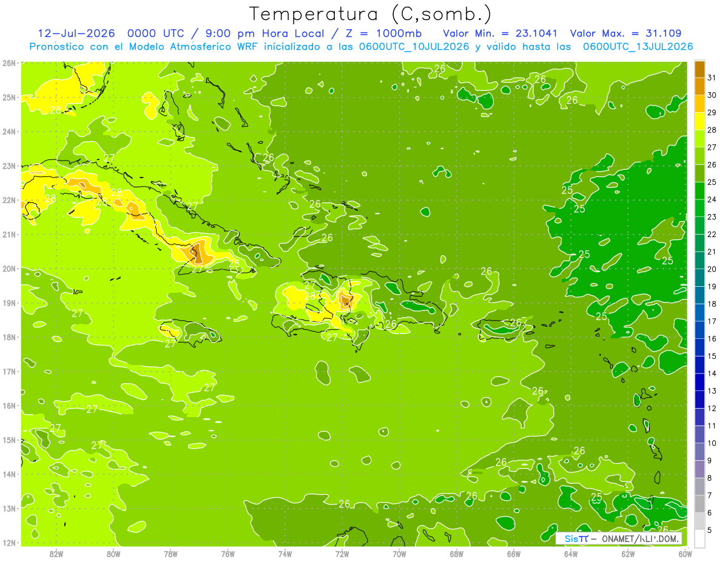
Task: Click the "76W" longitude axis label
Action: click(228, 554)
